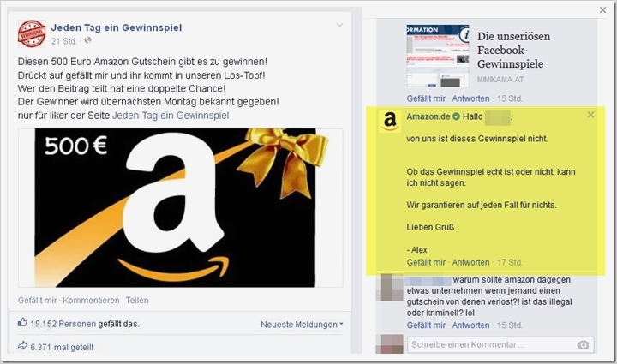Reply to the Amazon.de comment via Antworten
This screenshot has width=617, height=364.
(470, 262)
